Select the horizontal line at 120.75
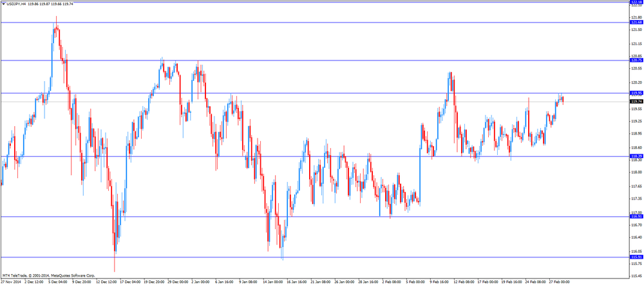Image resolution: width=644 pixels, height=285 pixels. click(x=315, y=60)
